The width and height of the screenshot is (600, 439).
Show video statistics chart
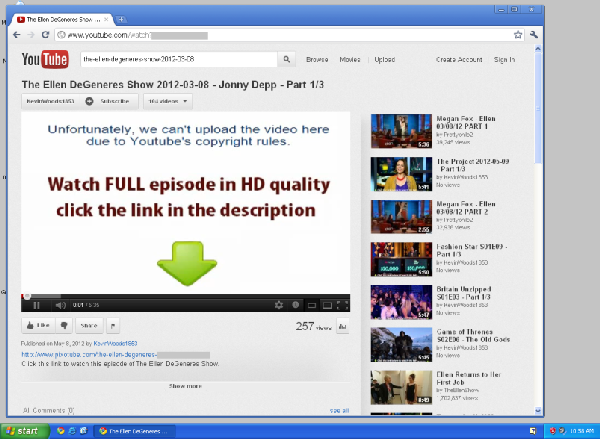coord(342,326)
